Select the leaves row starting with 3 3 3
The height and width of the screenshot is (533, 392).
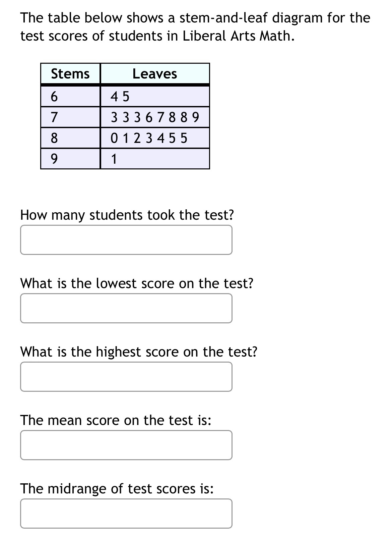click(x=155, y=117)
